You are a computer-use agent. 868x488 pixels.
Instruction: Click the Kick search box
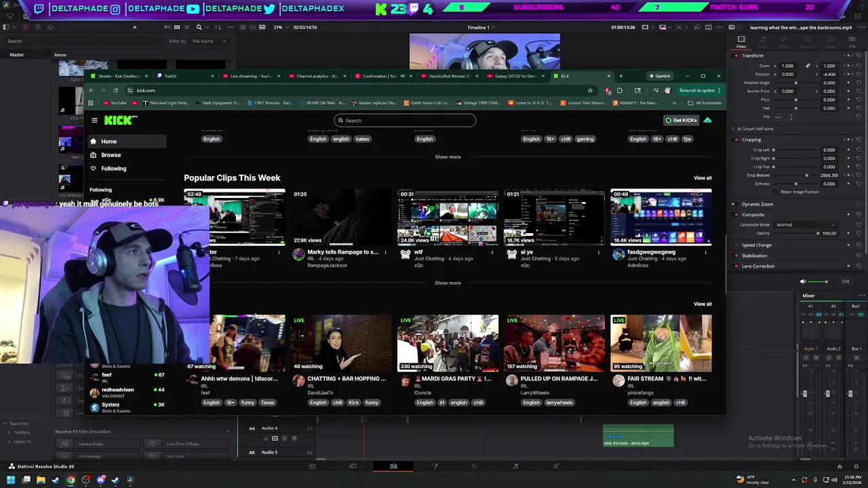405,121
